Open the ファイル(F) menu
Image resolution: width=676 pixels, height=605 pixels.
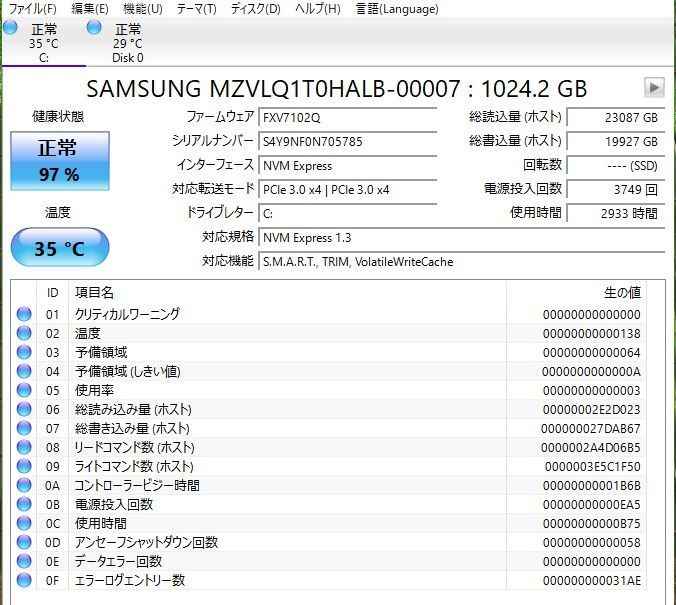pyautogui.click(x=32, y=9)
